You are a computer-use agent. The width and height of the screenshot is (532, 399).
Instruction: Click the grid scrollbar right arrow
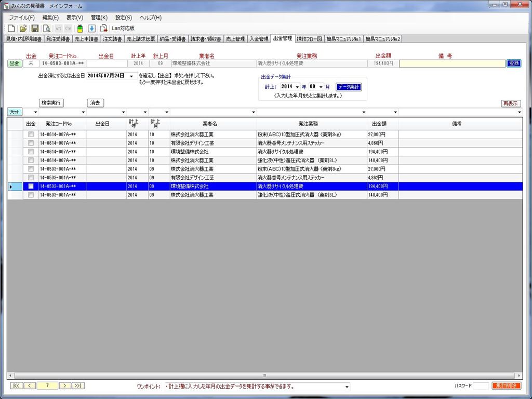coord(519,376)
